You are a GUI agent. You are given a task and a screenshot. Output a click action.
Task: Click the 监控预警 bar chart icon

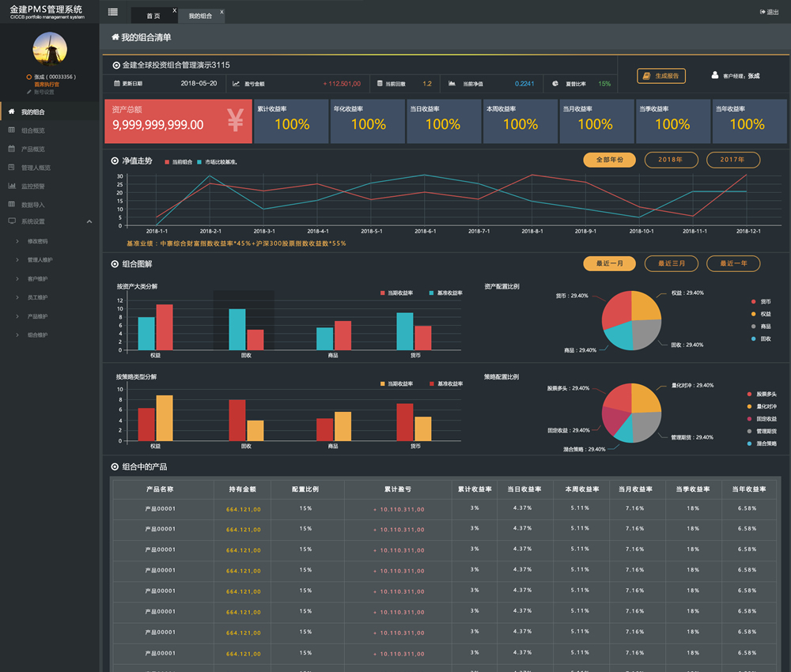coord(11,186)
